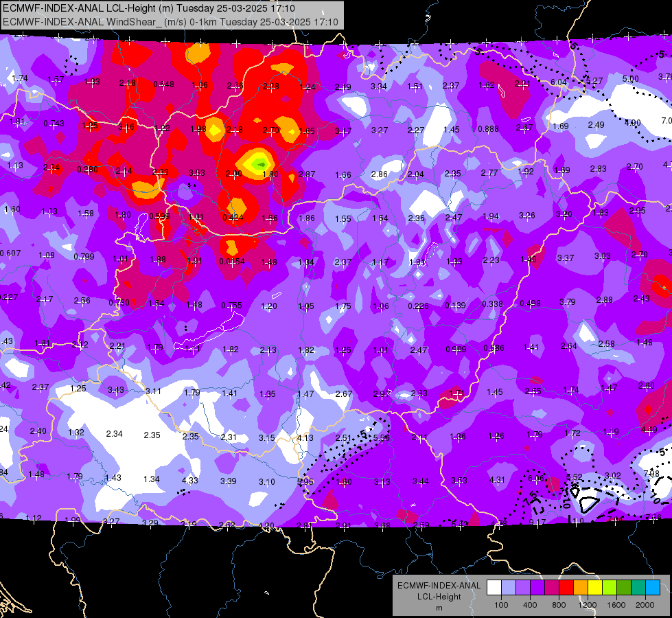The image size is (672, 618).
Task: Select the red swatch in the color legend
Action: coord(566,588)
